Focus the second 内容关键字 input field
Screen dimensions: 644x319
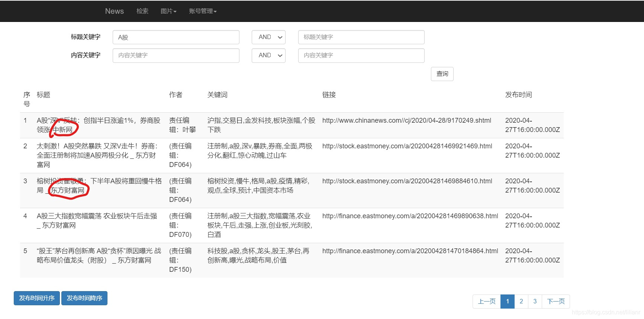[x=361, y=55]
